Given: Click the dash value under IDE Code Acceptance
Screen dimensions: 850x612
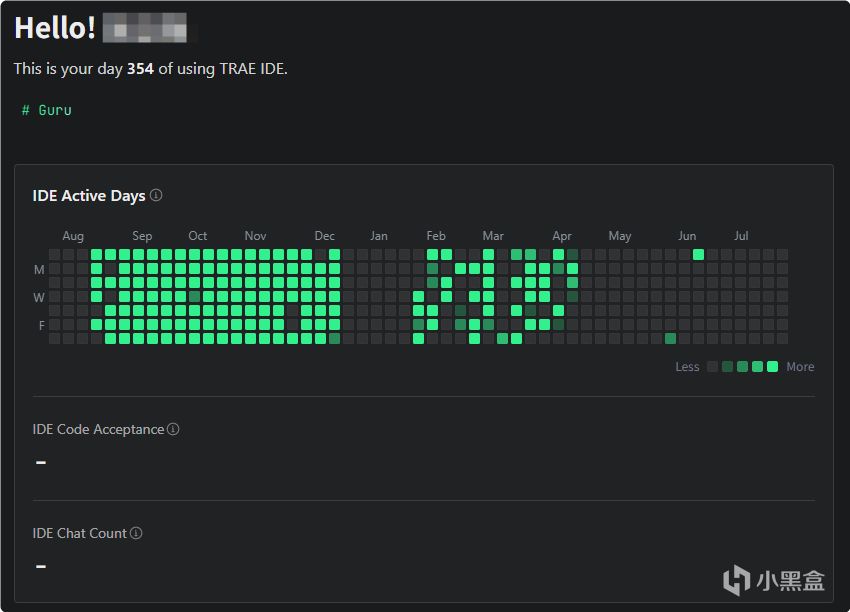Looking at the screenshot, I should point(41,462).
